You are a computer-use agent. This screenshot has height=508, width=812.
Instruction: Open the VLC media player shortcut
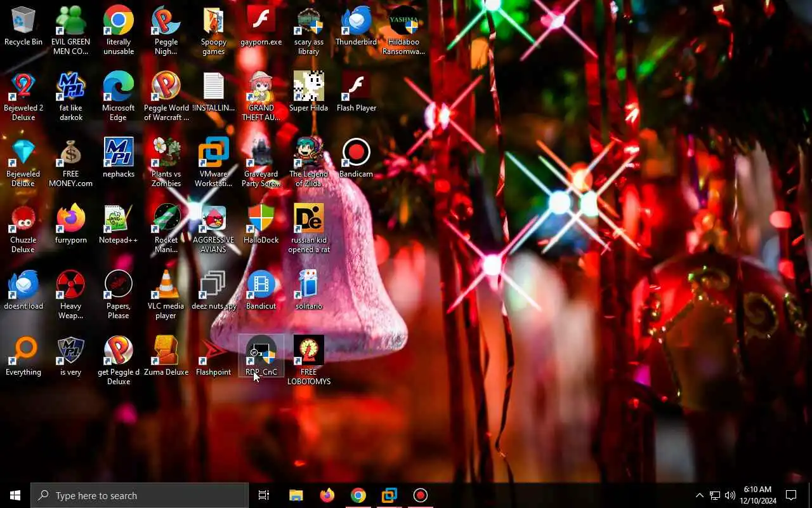click(166, 295)
